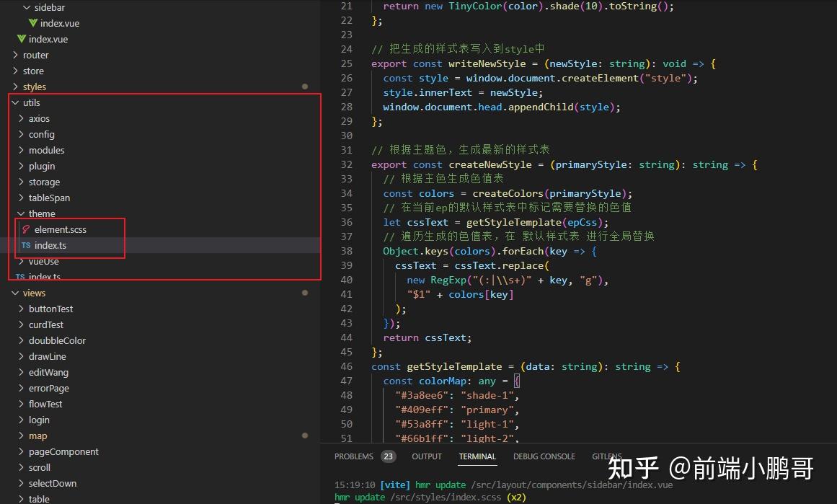Click the problems count badge showing 23
Screen dimensions: 837x504
click(x=388, y=456)
